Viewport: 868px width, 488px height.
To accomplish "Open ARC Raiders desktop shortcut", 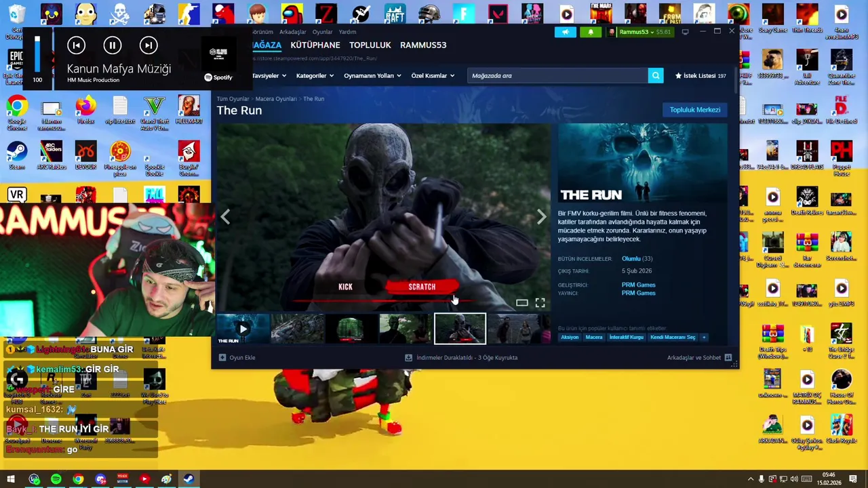I will pos(52,157).
